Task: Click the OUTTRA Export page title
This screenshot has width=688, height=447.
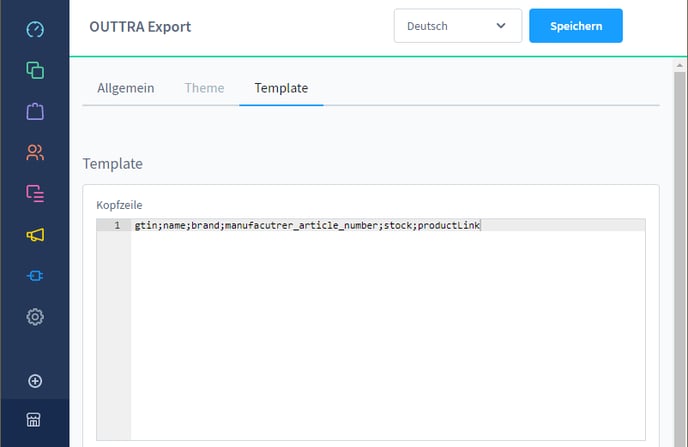Action: 140,27
